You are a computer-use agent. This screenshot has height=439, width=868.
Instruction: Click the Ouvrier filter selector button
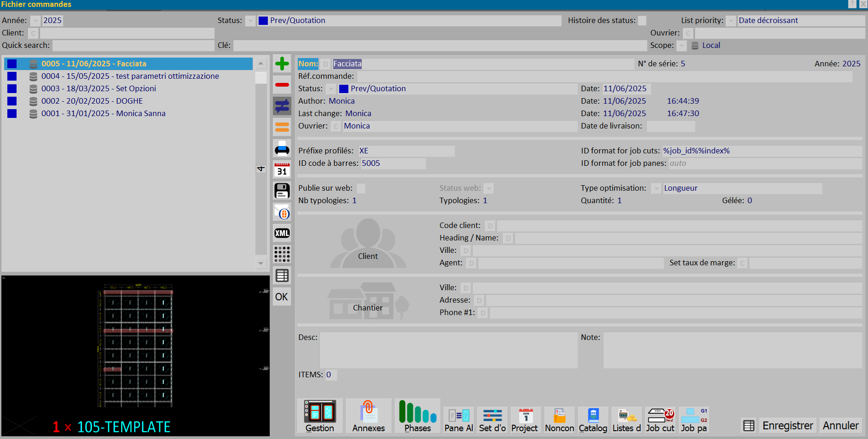tap(688, 33)
